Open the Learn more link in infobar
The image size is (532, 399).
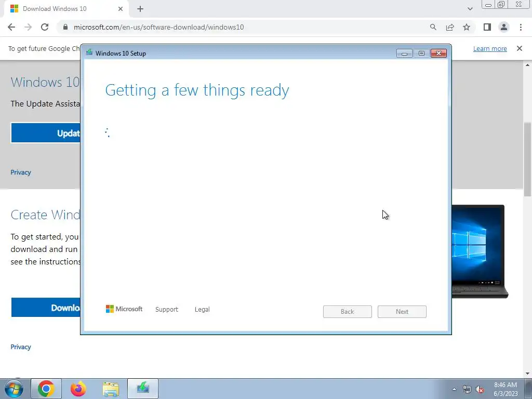click(x=490, y=48)
